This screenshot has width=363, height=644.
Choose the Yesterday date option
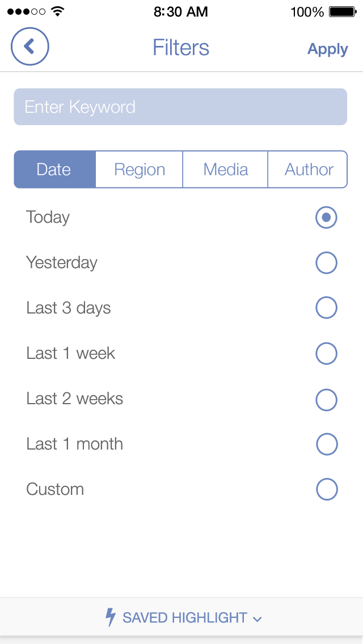coord(326,263)
